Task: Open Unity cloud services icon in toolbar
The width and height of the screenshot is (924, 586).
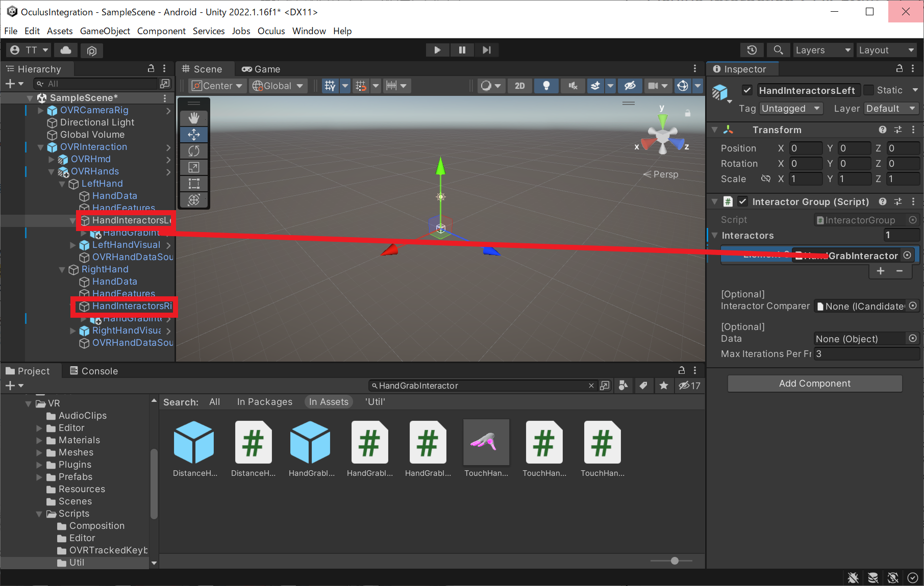Action: (65, 50)
